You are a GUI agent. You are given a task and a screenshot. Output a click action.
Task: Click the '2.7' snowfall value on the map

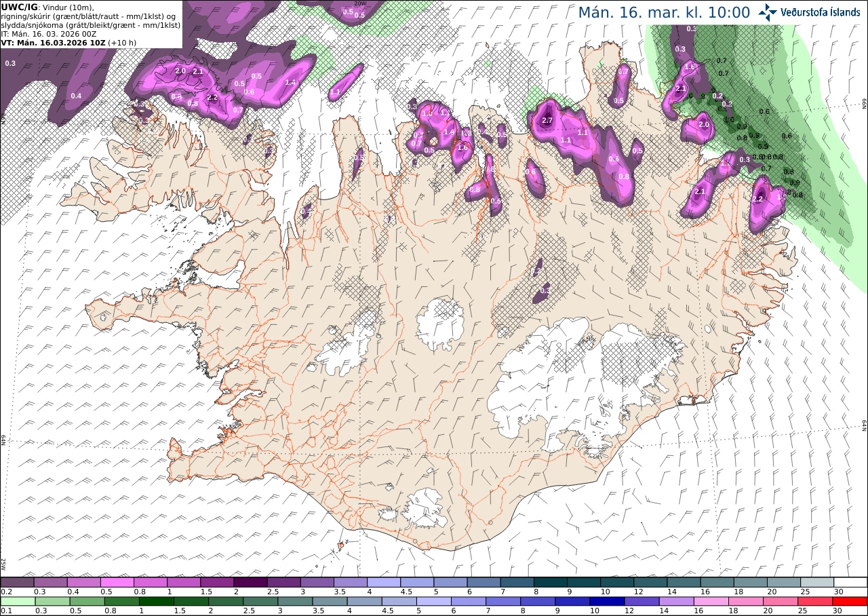pyautogui.click(x=548, y=121)
